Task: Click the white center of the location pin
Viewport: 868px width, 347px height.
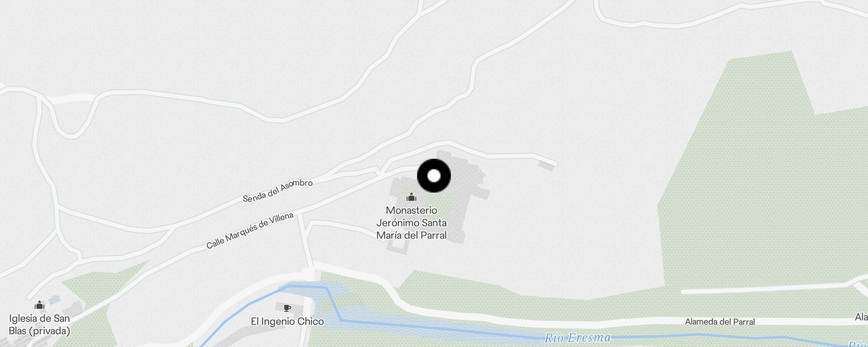Action: [434, 176]
